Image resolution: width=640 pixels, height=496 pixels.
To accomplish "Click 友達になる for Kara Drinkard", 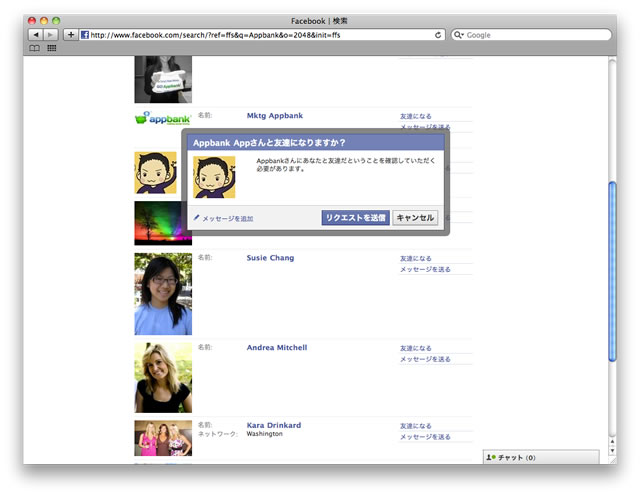I will [416, 426].
